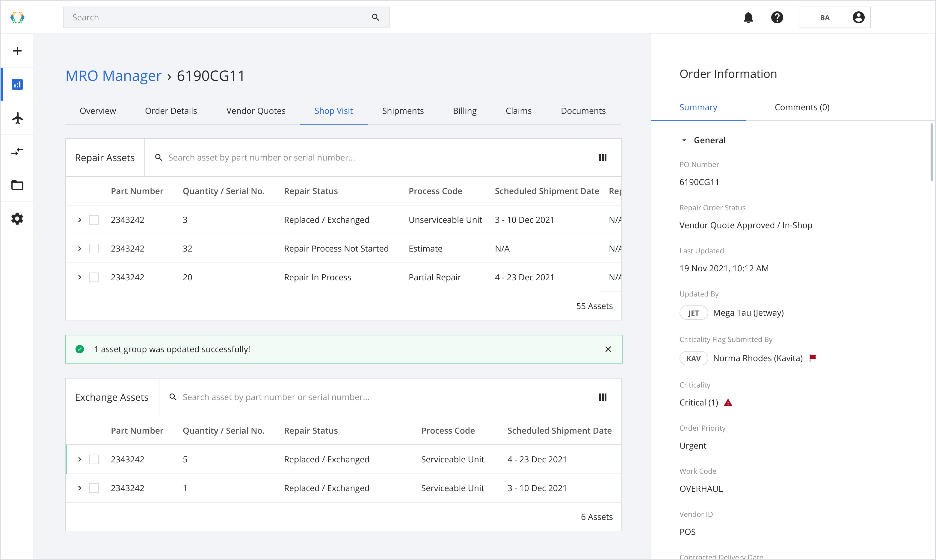Click the Exchange Assets search magnifier icon
The height and width of the screenshot is (560, 936).
pos(173,397)
